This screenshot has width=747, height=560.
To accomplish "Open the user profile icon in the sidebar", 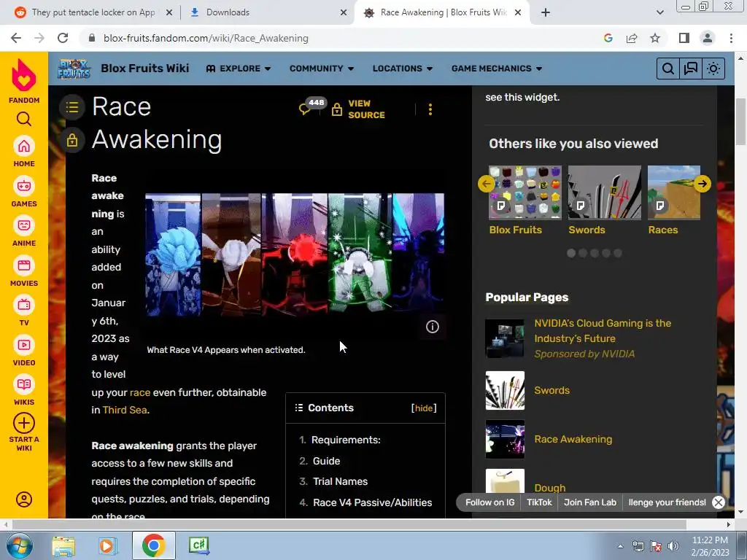I will point(24,499).
